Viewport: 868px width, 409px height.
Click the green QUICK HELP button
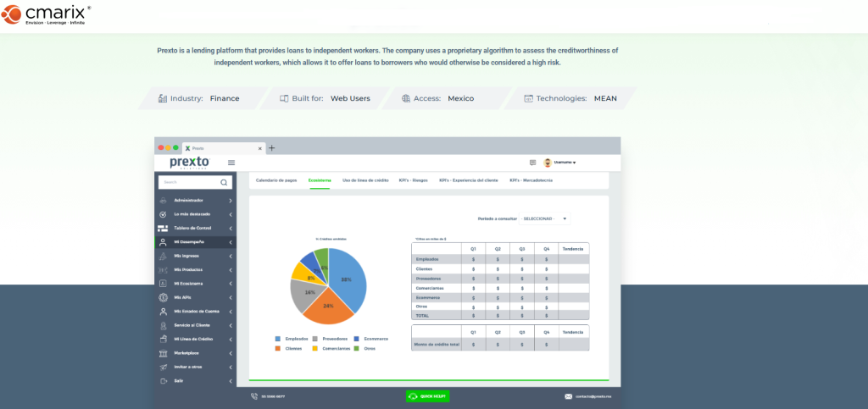tap(427, 396)
